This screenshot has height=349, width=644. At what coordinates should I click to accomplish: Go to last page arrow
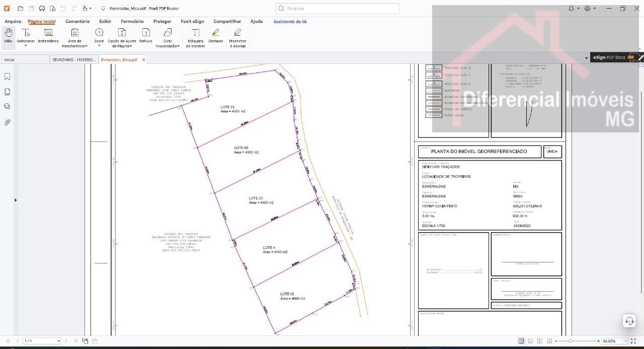click(76, 341)
